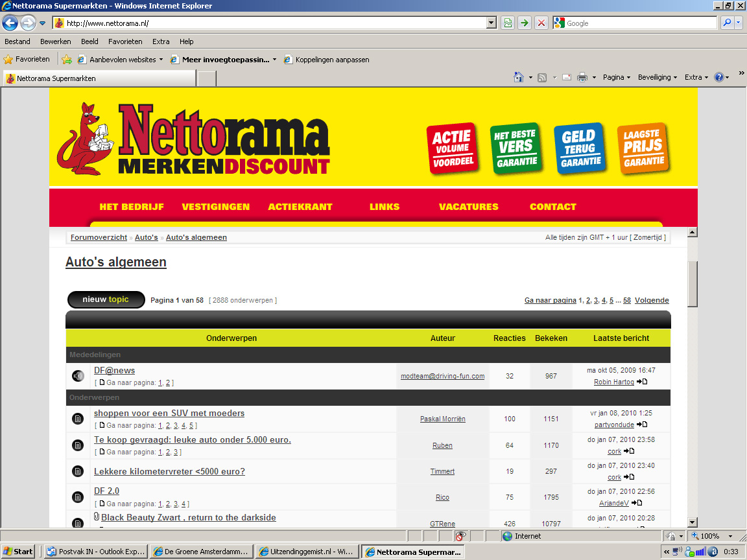Open the address bar dropdown arrow
The height and width of the screenshot is (560, 747).
(491, 23)
